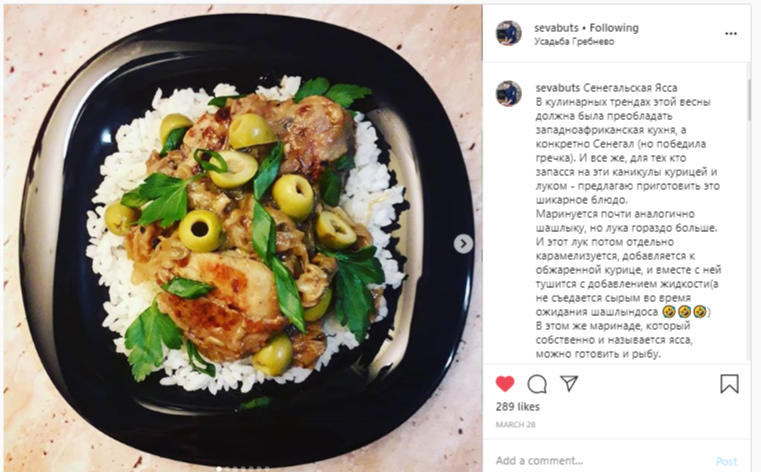Click the caption panel scrollbar
The height and width of the screenshot is (472, 761).
[749, 101]
